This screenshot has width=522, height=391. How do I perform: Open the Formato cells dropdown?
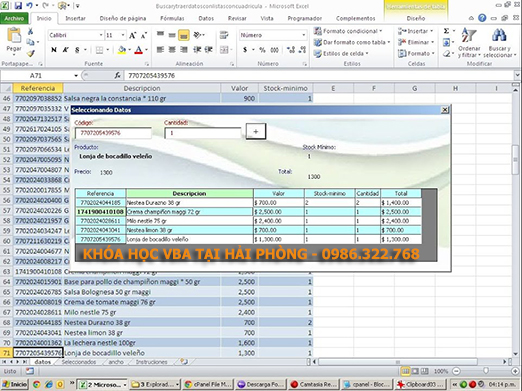click(x=433, y=53)
